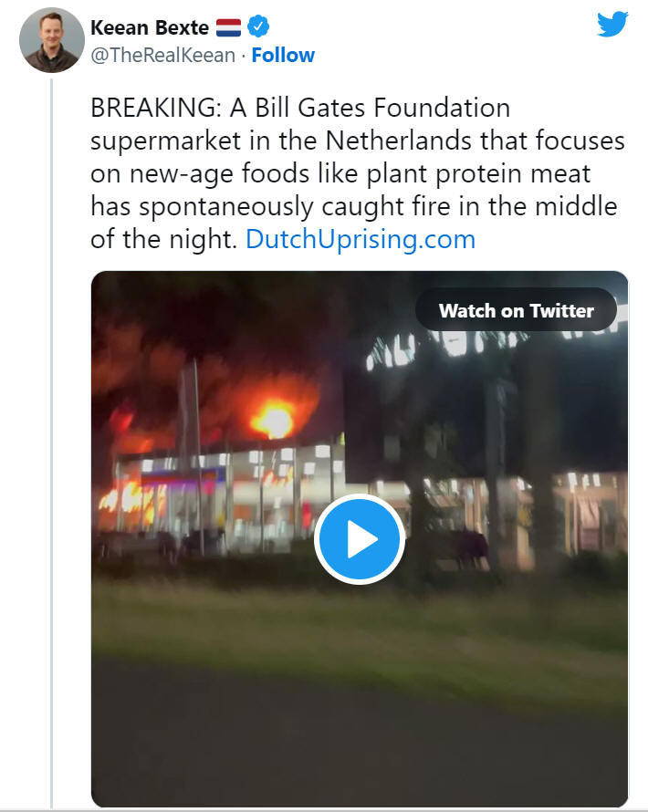Select the Watch on Twitter button
The height and width of the screenshot is (812, 648).
pos(516,310)
